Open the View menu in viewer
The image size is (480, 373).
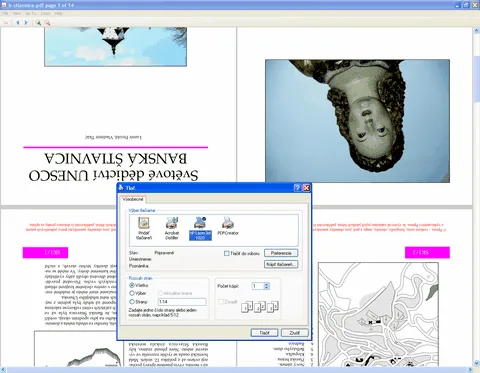(x=17, y=13)
